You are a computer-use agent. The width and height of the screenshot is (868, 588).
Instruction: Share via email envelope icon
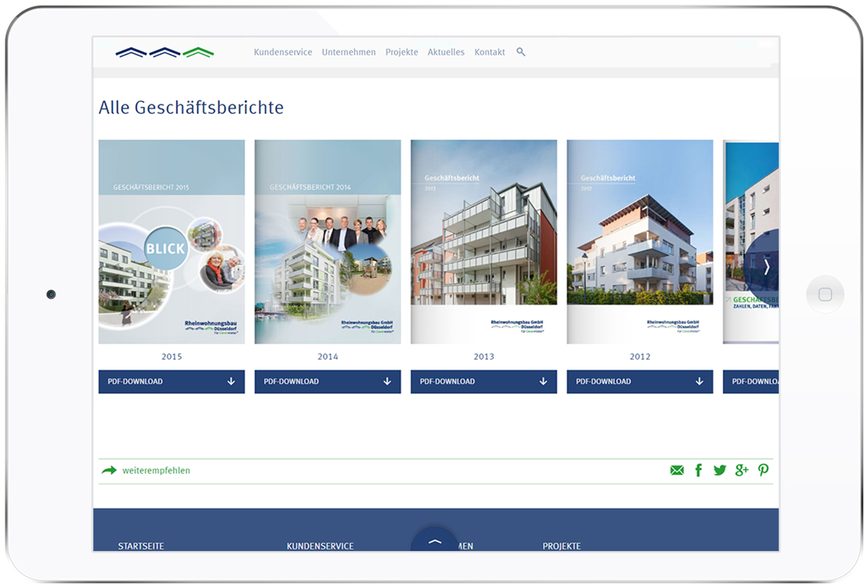tap(677, 470)
